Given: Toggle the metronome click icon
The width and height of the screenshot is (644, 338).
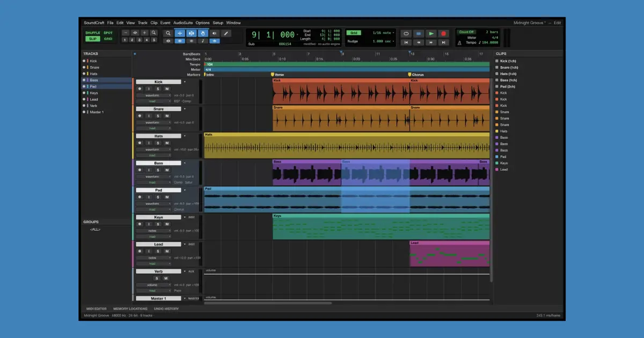Looking at the screenshot, I should 459,43.
